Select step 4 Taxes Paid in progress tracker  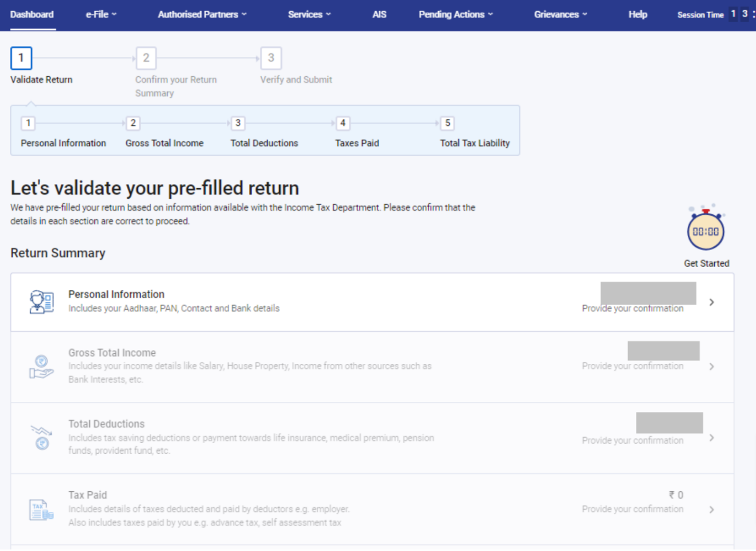343,123
